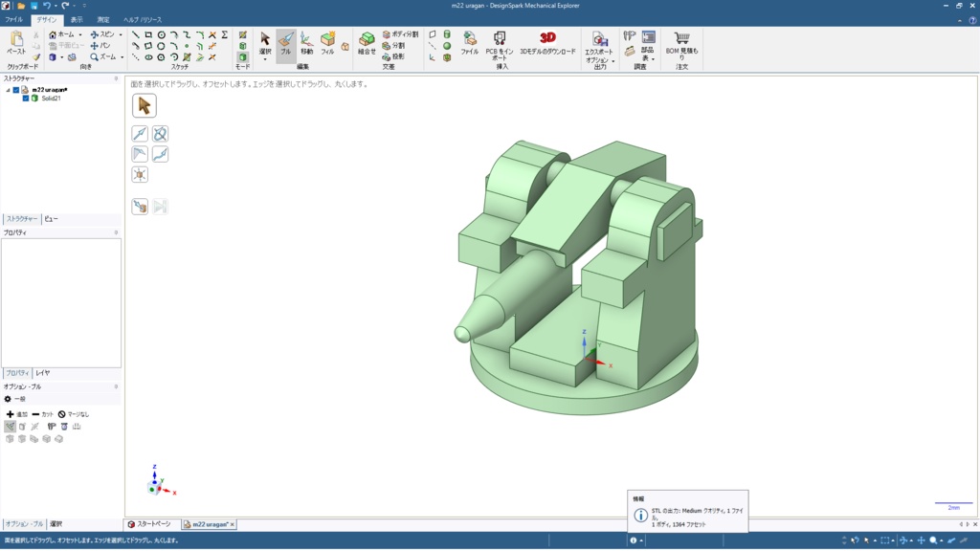The width and height of the screenshot is (980, 551).
Task: Open the Home (ホーム) view dropdown arrow
Action: 80,35
